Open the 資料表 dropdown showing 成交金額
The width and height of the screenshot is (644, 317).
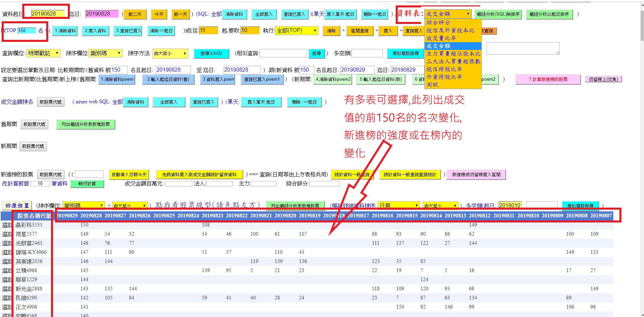coord(447,14)
